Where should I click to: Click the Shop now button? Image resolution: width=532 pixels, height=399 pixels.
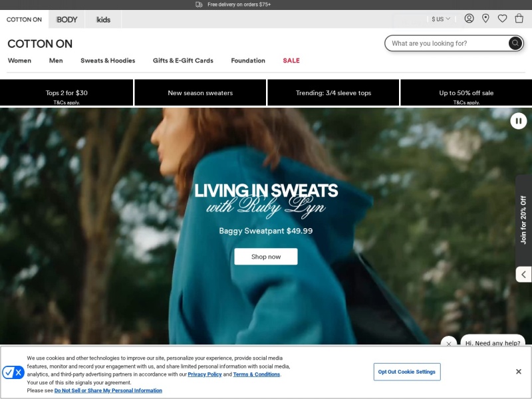[266, 257]
